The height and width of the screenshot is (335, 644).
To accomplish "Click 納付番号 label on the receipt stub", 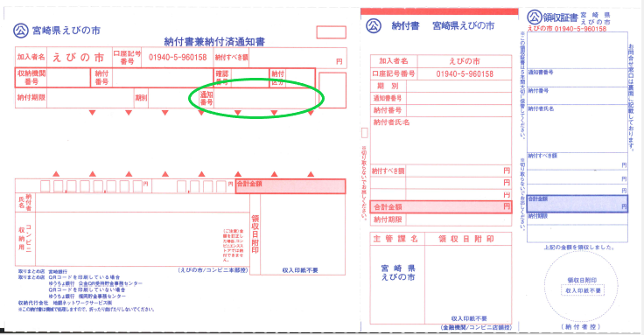I will (x=538, y=90).
